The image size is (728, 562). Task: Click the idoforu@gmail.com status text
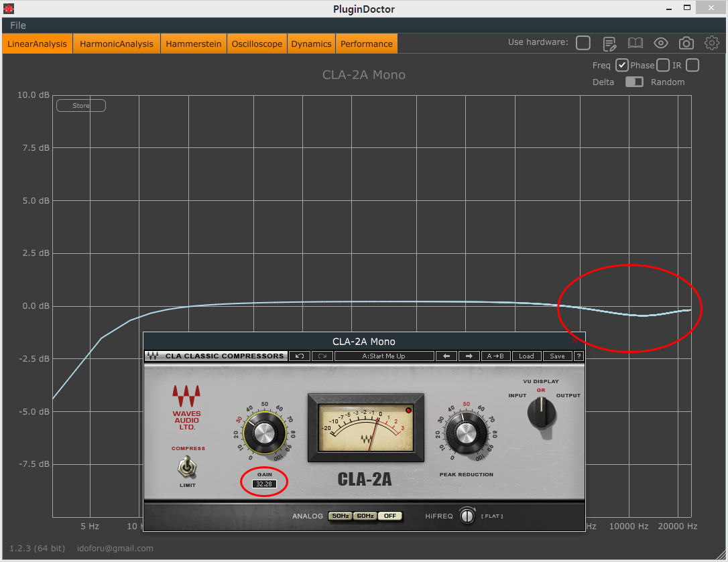115,548
